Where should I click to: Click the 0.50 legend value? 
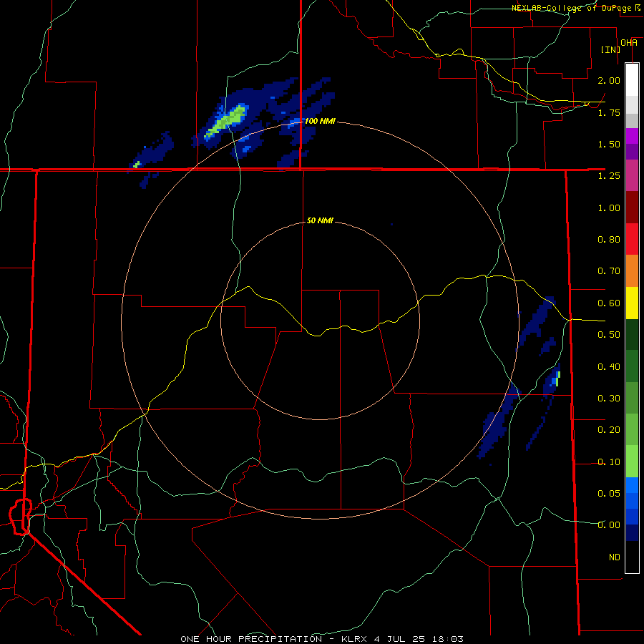pos(609,335)
